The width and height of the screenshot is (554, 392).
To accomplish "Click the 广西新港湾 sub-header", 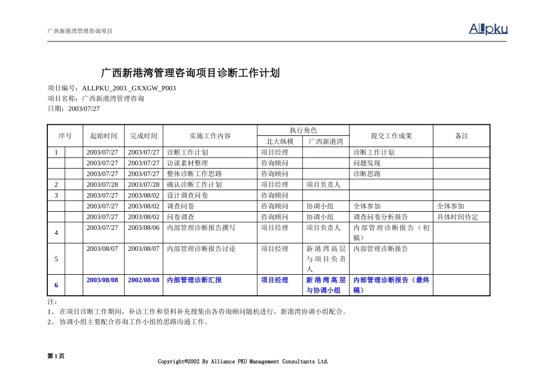I will pos(326,141).
